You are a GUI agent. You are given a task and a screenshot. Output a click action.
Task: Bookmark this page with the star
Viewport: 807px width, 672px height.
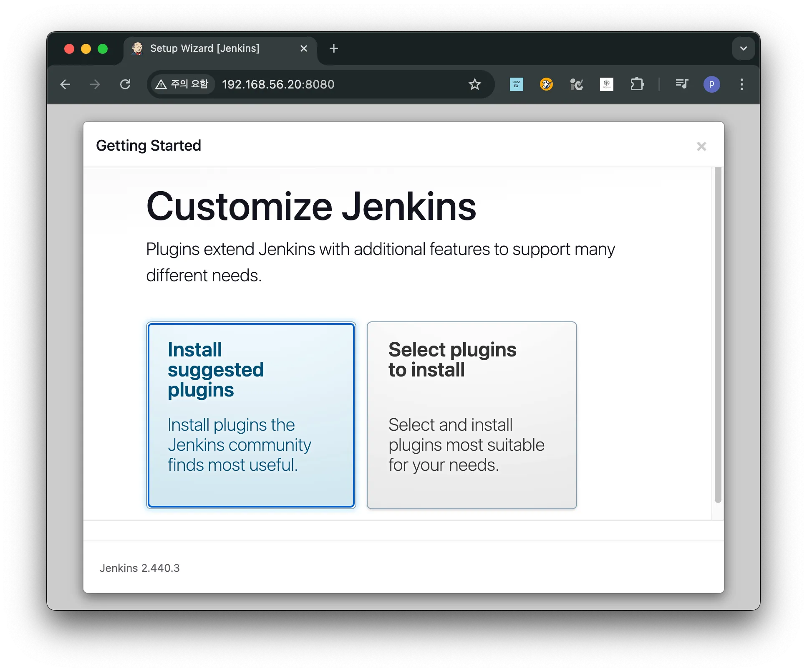(x=475, y=84)
